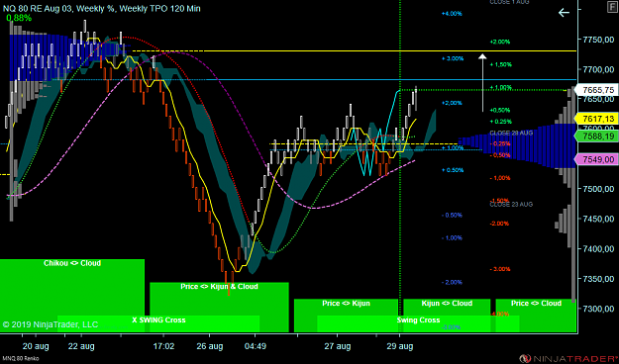Click the 26 aug time axis label
The image size is (619, 364).
(210, 346)
